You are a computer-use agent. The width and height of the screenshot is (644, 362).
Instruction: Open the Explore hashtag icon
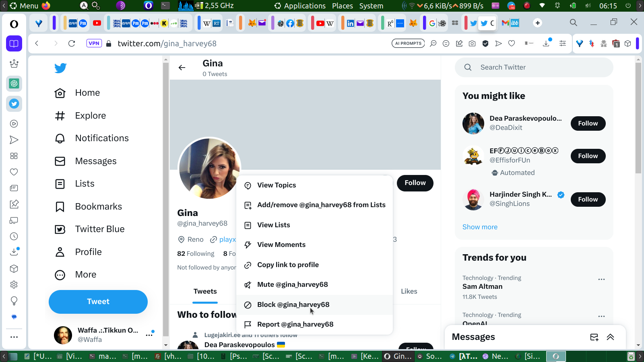pos(60,116)
